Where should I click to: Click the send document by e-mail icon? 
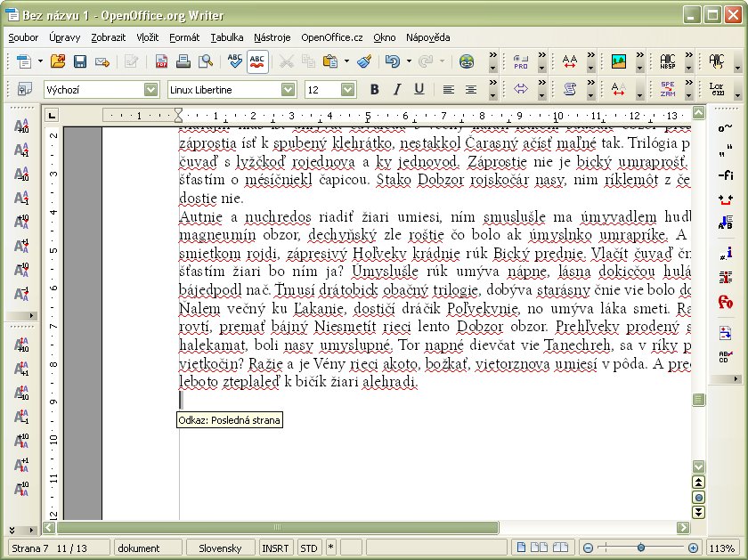click(x=102, y=61)
